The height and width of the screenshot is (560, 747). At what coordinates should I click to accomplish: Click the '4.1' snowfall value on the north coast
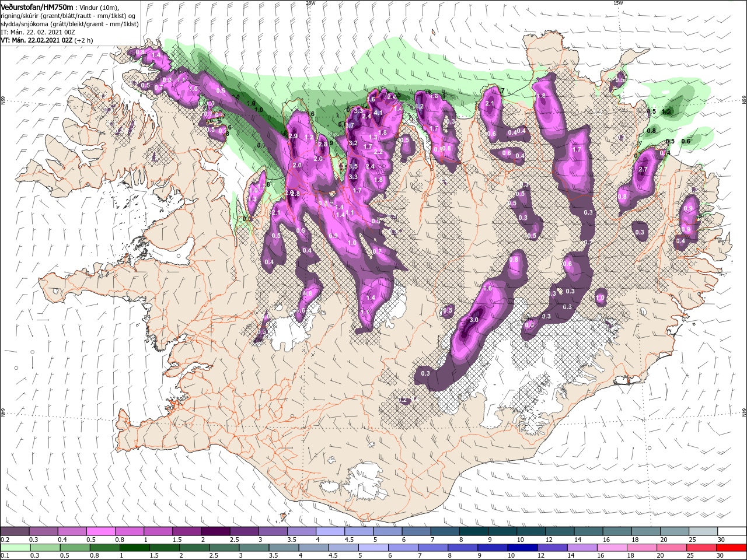(x=378, y=113)
